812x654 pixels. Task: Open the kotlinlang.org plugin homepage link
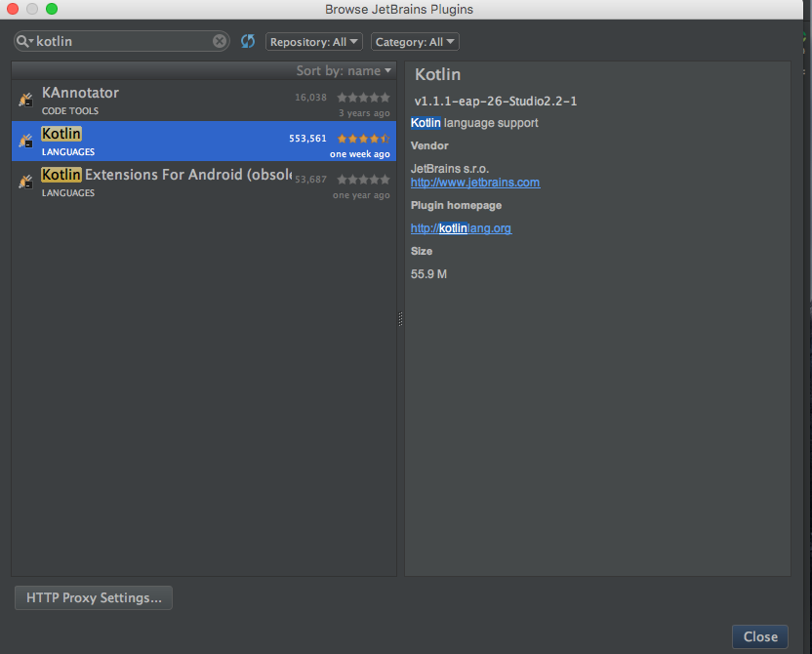[x=461, y=228]
